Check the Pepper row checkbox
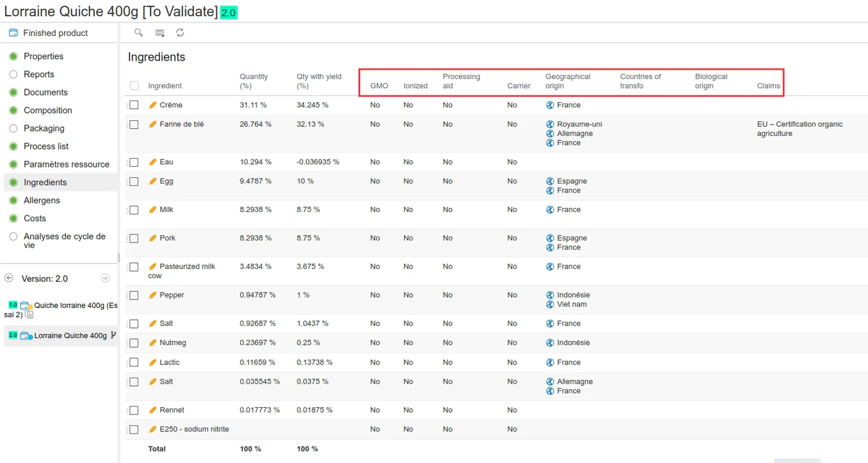Image resolution: width=868 pixels, height=463 pixels. [134, 295]
